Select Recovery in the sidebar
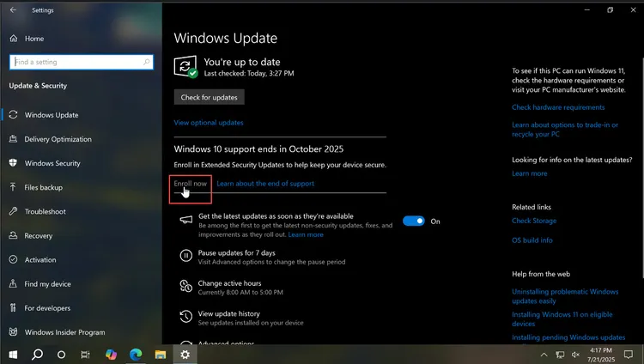The image size is (644, 364). tap(38, 236)
